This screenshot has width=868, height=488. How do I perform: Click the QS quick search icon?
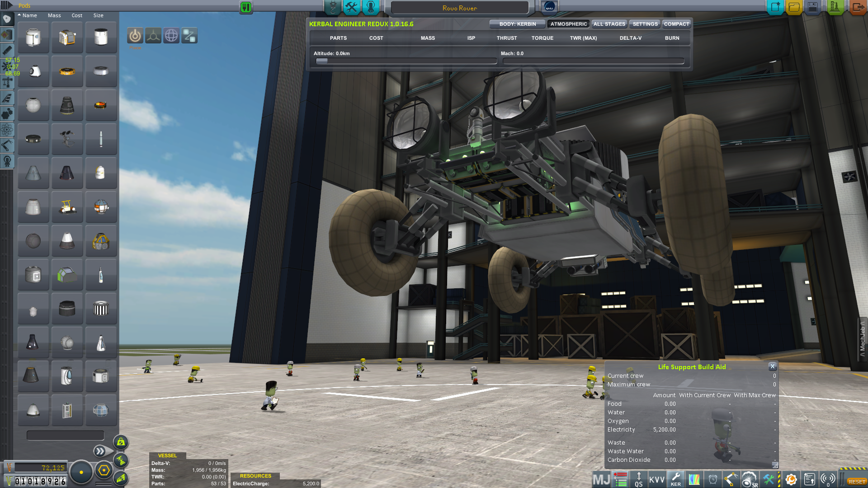point(638,479)
